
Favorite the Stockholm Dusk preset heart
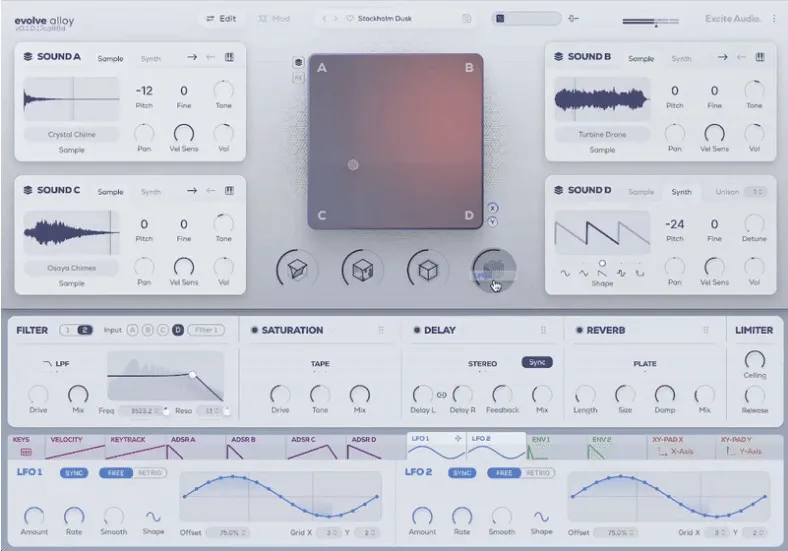349,19
